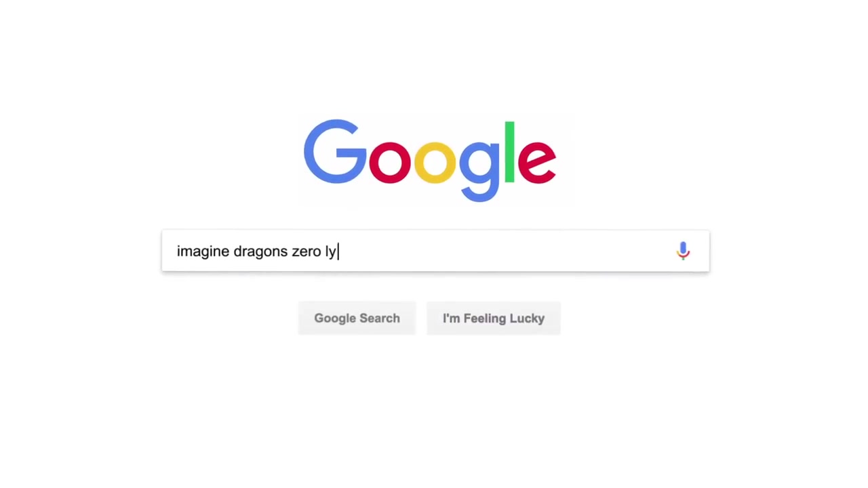Set cursor at end of typed query
Viewport: 868px width, 488px height.
pyautogui.click(x=338, y=251)
